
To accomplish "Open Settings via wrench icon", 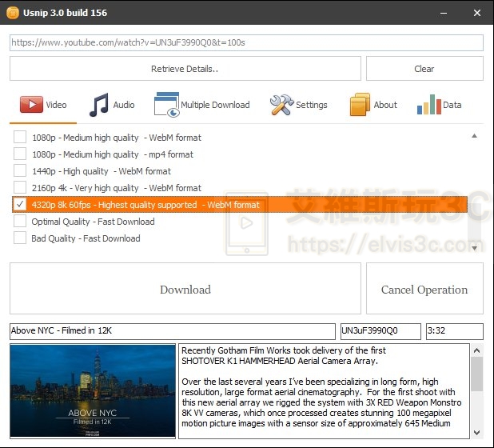I will 281,105.
